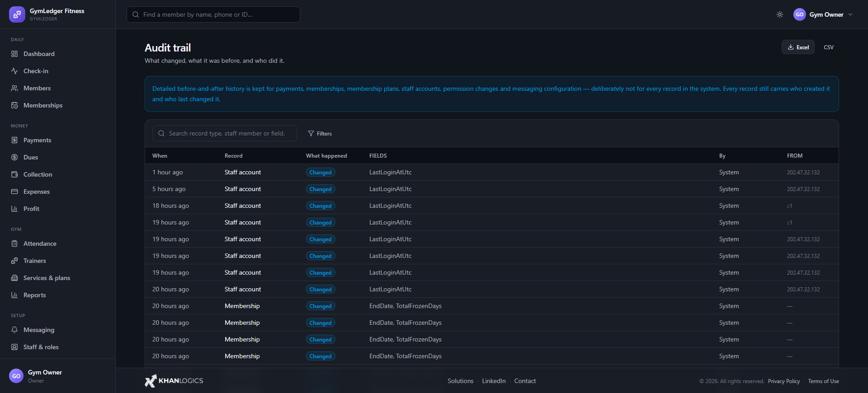Toggle the light/dark theme sun icon

pyautogui.click(x=780, y=14)
